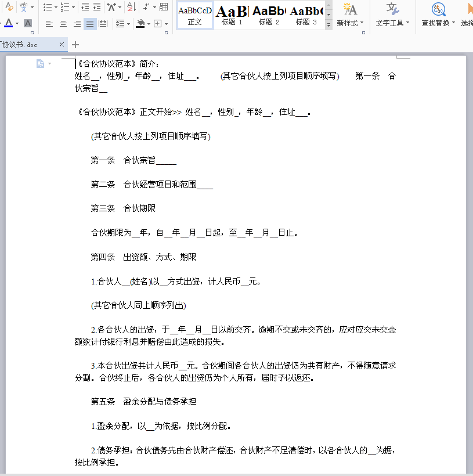This screenshot has width=473, height=476.
Task: Click the text 第三条 合伙期限
Action: point(123,208)
